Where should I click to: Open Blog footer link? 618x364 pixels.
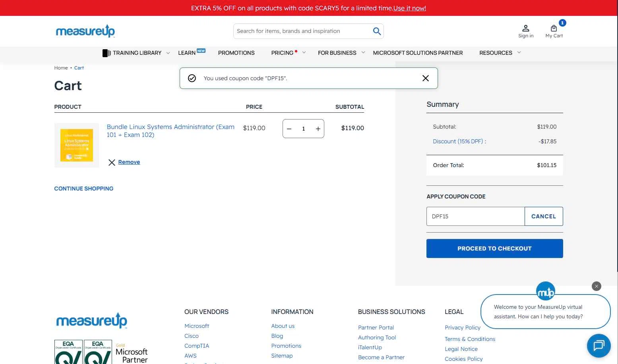[x=277, y=336]
